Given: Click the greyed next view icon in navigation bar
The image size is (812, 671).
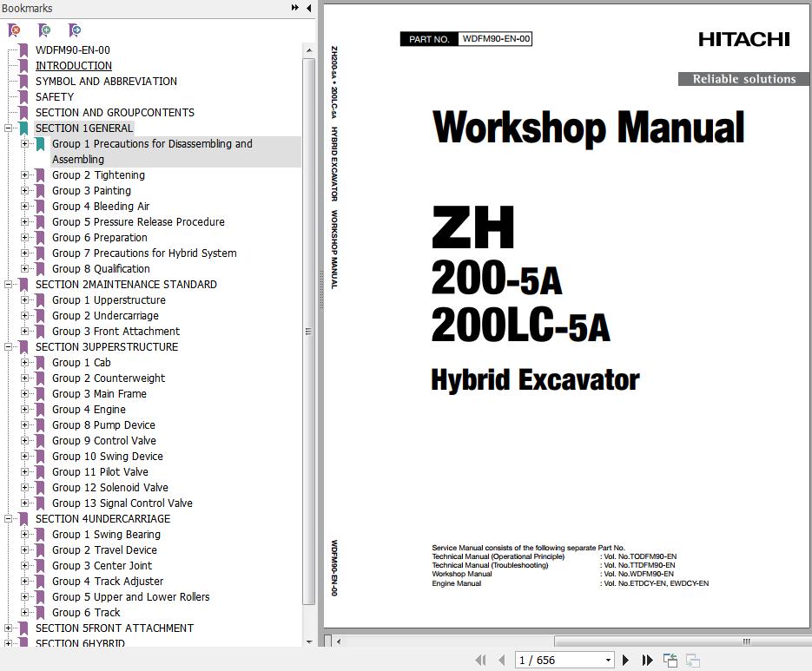Looking at the screenshot, I should (x=693, y=660).
